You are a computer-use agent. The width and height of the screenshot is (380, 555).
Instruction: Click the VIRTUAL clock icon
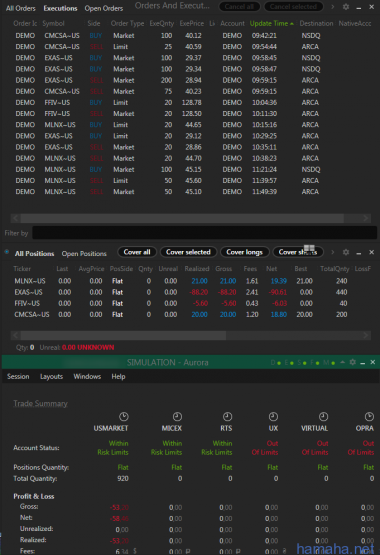[323, 416]
